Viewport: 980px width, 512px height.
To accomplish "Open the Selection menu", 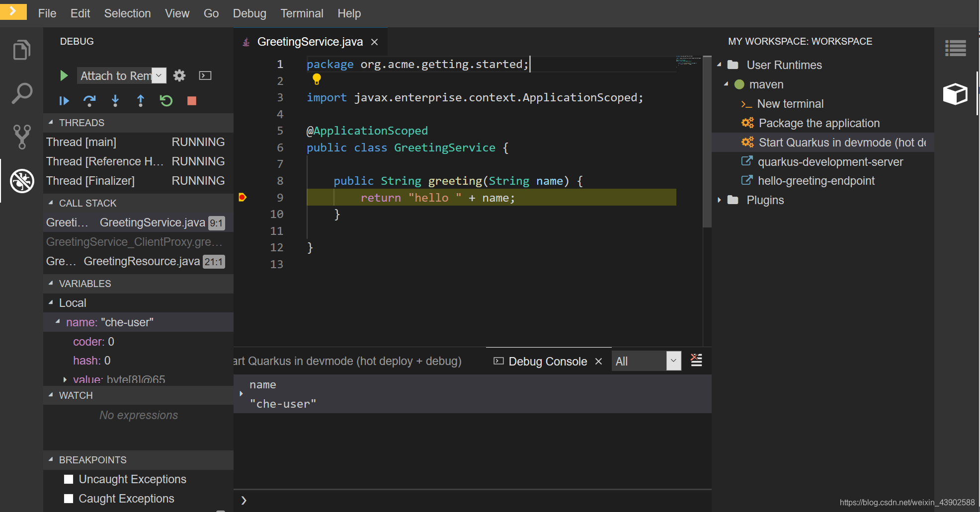I will point(127,13).
